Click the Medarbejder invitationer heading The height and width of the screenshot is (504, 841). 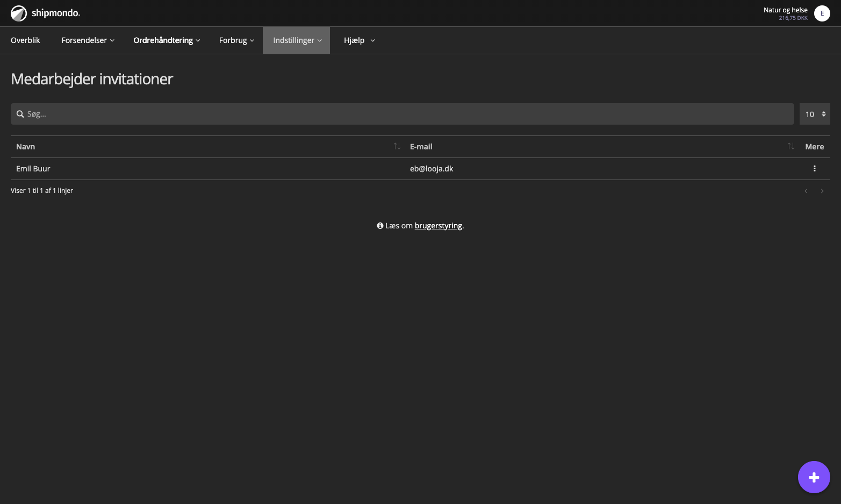(x=92, y=79)
